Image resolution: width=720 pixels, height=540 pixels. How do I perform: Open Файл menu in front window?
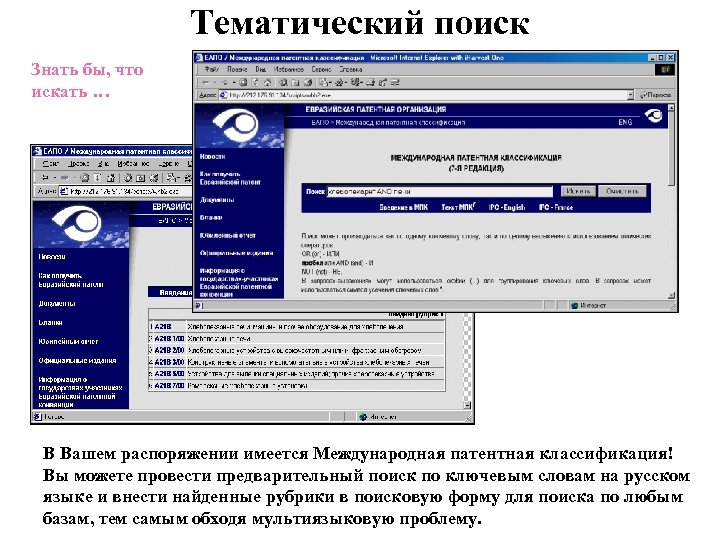212,69
